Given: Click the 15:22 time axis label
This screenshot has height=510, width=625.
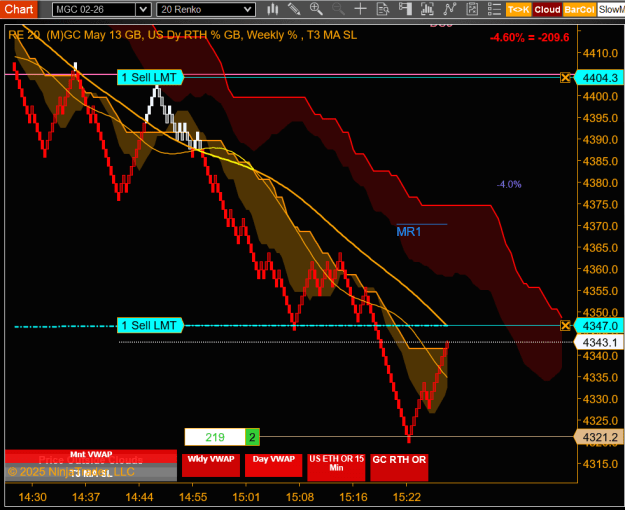Looking at the screenshot, I should pyautogui.click(x=407, y=497).
